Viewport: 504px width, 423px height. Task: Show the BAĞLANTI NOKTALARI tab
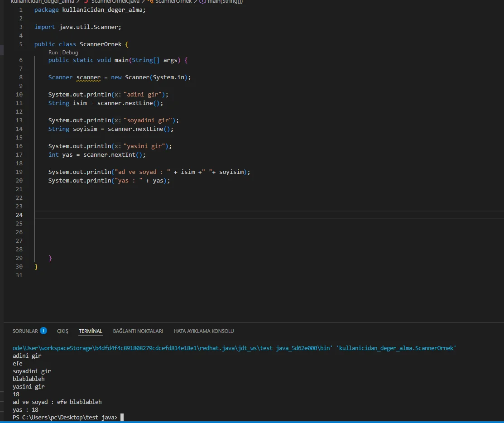[138, 331]
